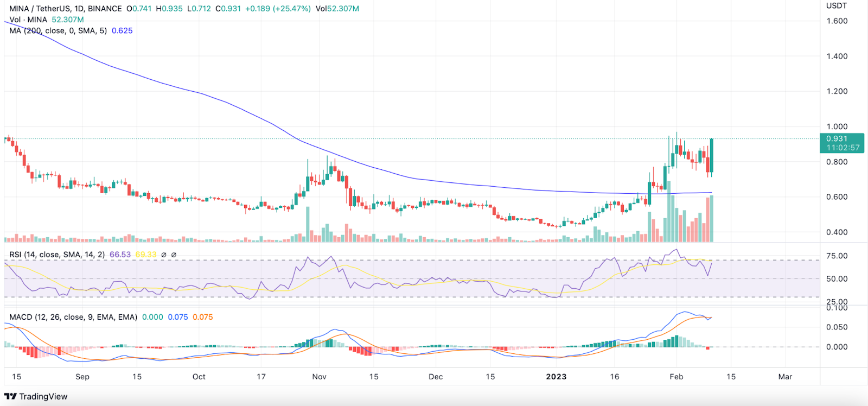868x406 pixels.
Task: Click the MACD histogram value 0.000
Action: click(x=152, y=317)
